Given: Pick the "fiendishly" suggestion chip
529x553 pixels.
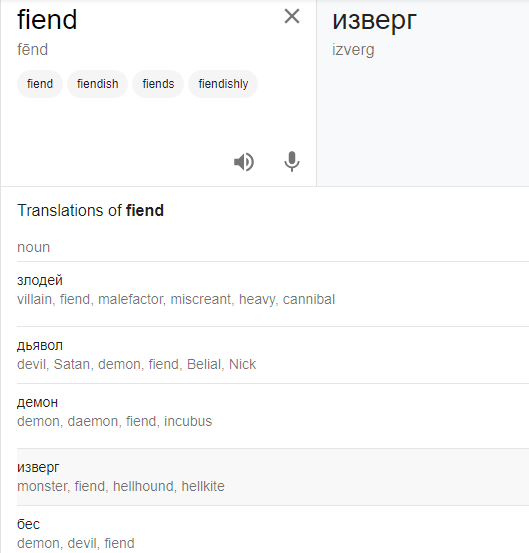Looking at the screenshot, I should [x=223, y=84].
